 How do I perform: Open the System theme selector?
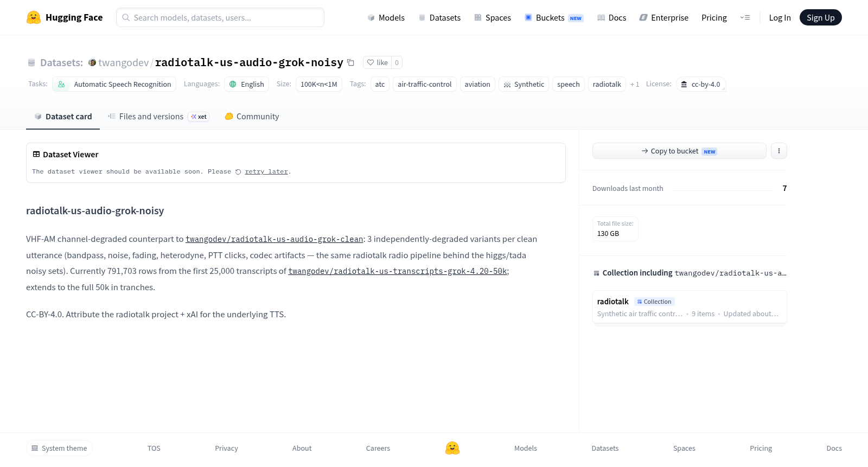[59, 448]
